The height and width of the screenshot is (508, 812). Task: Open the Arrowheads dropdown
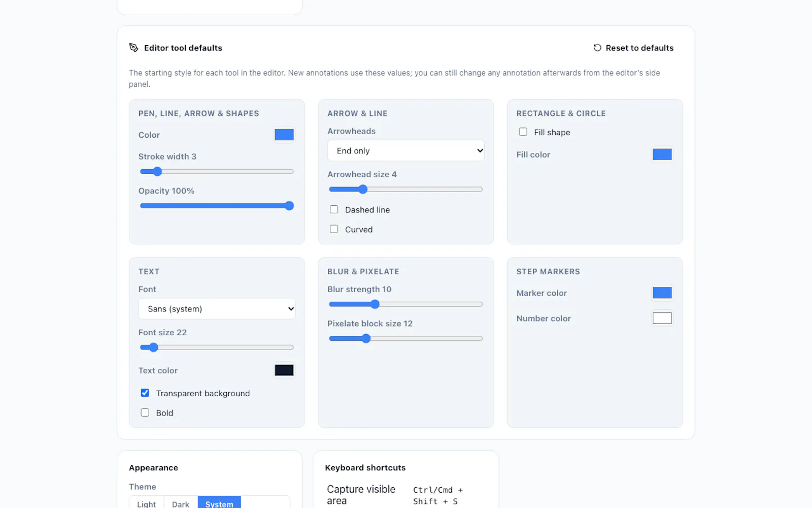(x=406, y=151)
